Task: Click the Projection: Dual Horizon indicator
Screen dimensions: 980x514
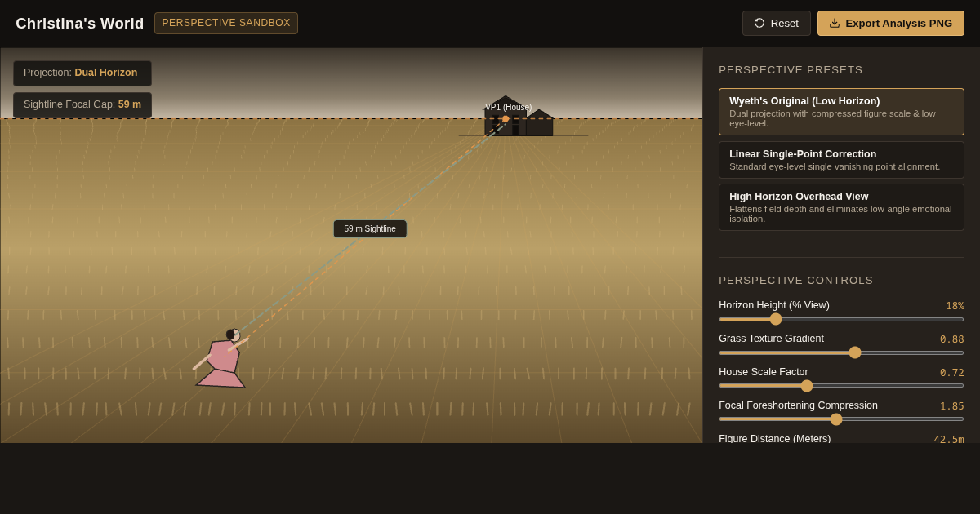Action: point(82,73)
